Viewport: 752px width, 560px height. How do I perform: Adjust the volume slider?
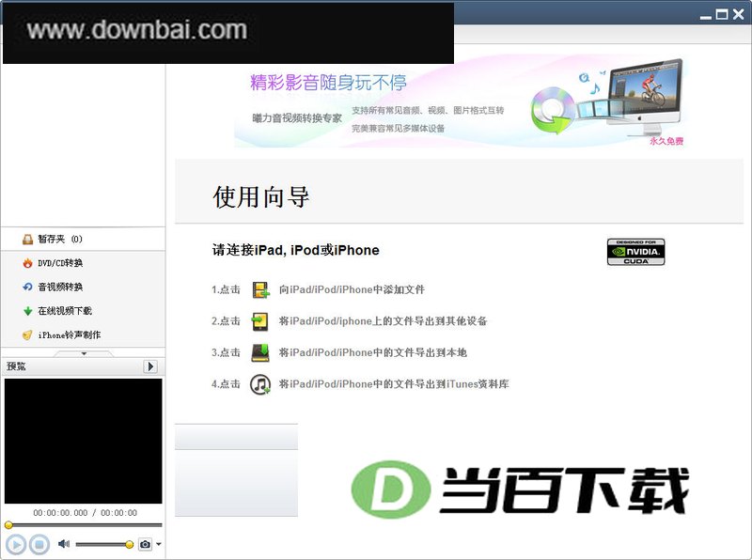click(104, 544)
